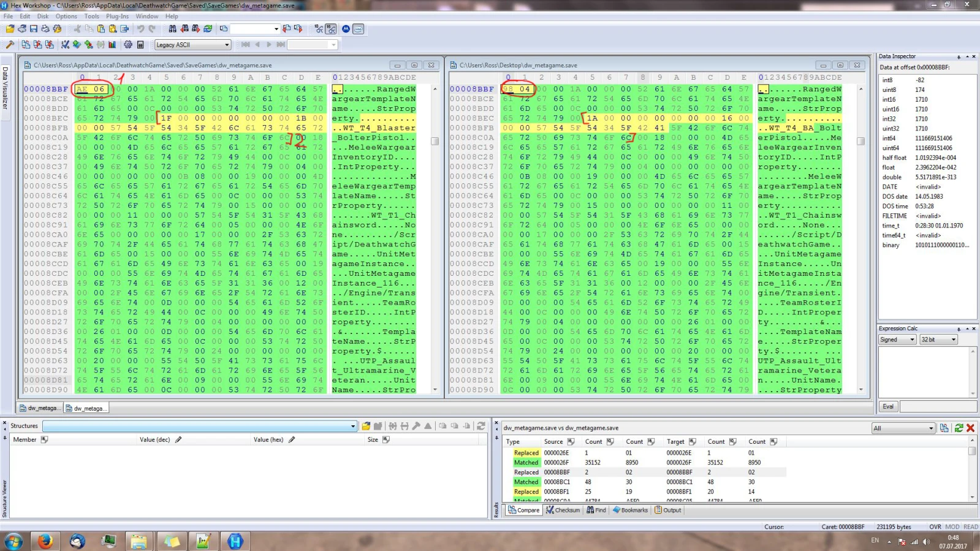980x551 pixels.
Task: Click the Print toolbar icon
Action: tap(45, 29)
